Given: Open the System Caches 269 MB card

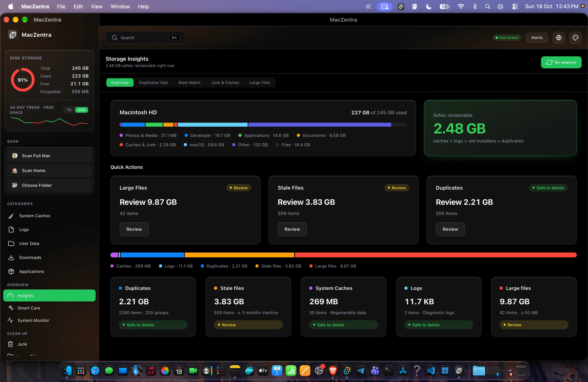Looking at the screenshot, I should tap(343, 307).
